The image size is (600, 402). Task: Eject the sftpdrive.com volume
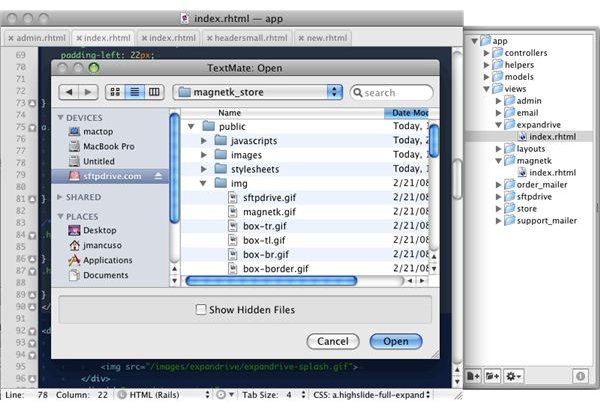[x=158, y=176]
